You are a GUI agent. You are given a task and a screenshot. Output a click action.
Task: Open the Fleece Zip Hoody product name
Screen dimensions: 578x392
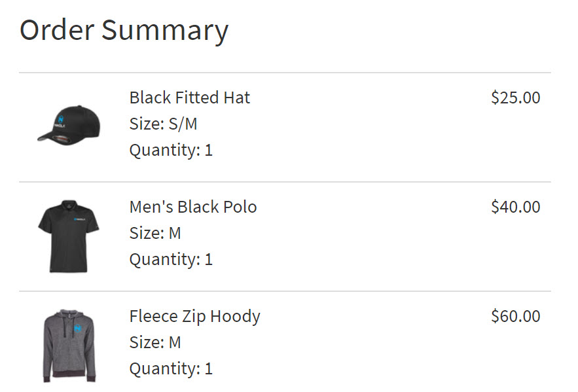click(194, 316)
